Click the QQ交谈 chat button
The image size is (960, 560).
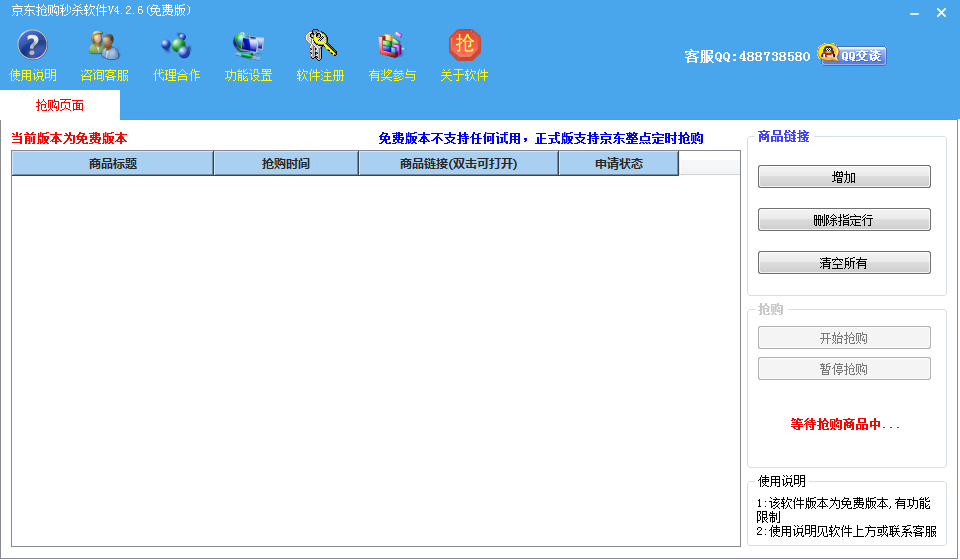(852, 55)
